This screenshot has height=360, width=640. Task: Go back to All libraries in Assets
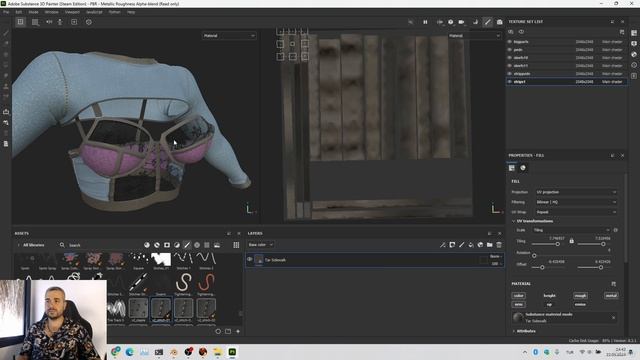tap(31, 245)
